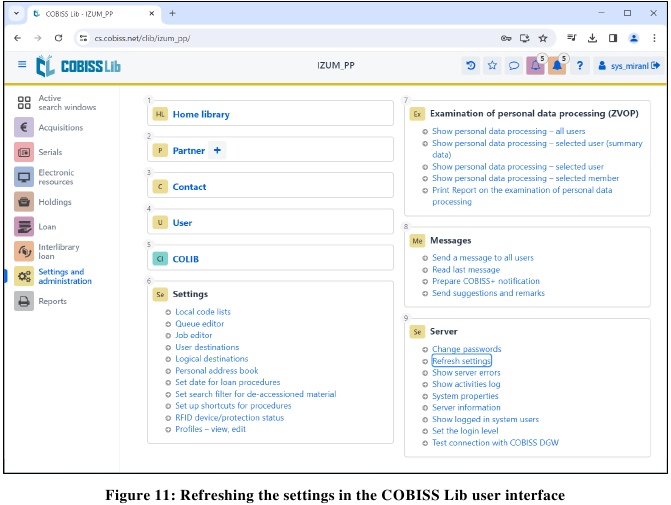Open Personal address book
The height and width of the screenshot is (505, 671).
point(217,371)
